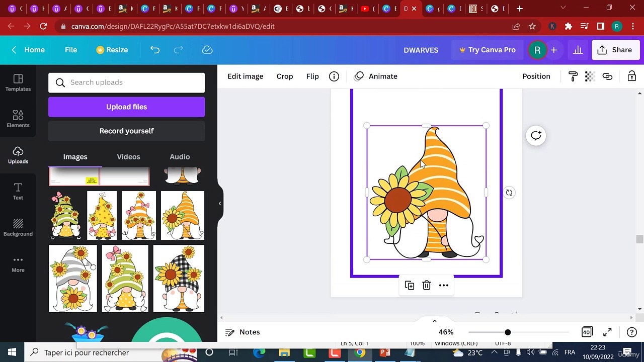Viewport: 644px width, 362px height.
Task: Open the insights bar chart icon
Action: click(x=578, y=50)
